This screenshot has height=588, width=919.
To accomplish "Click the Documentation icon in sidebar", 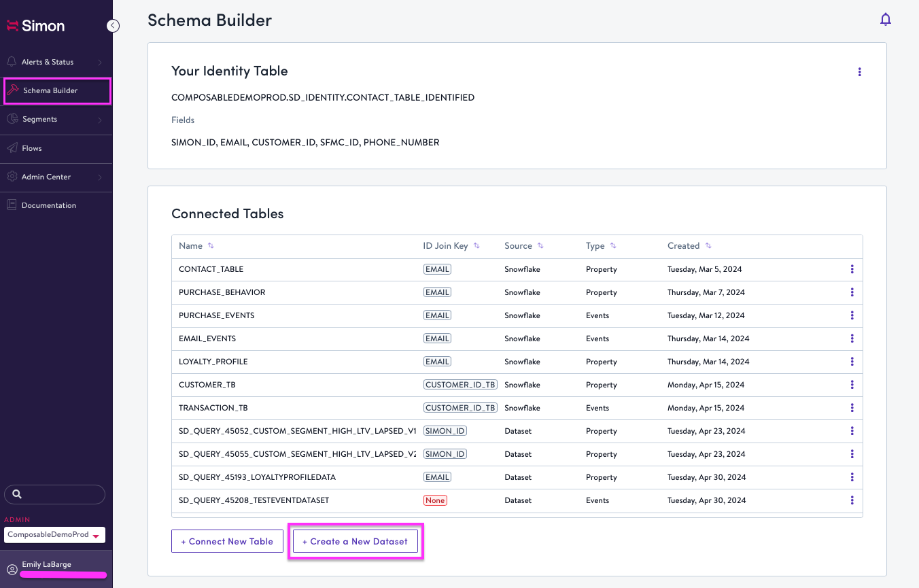I will pos(11,205).
